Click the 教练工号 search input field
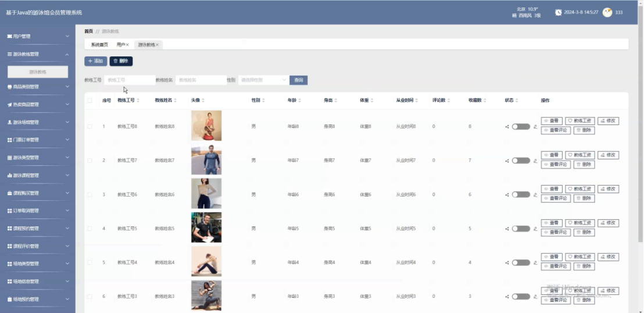The image size is (644, 313). point(130,80)
